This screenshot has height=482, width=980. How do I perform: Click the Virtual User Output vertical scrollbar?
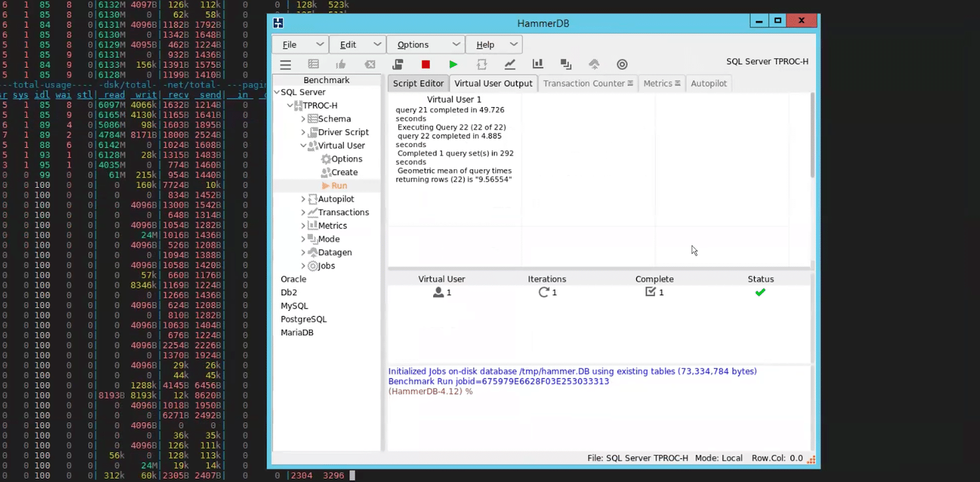click(813, 135)
